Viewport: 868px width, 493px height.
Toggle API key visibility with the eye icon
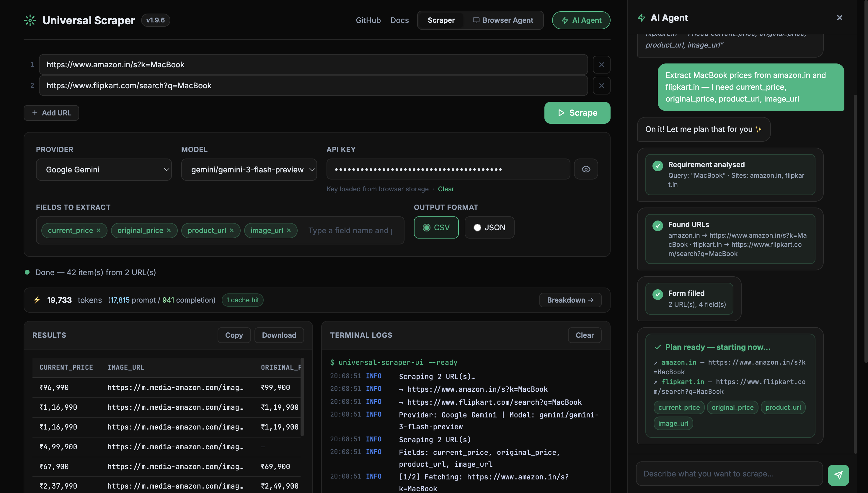point(586,169)
